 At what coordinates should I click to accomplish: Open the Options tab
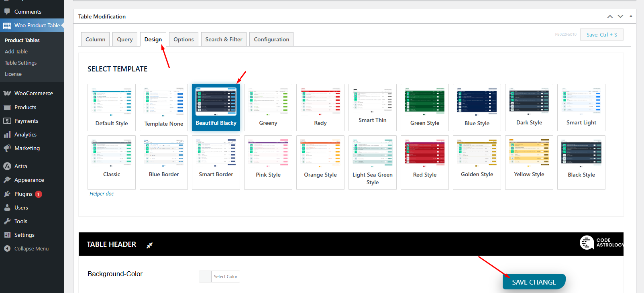tap(183, 39)
